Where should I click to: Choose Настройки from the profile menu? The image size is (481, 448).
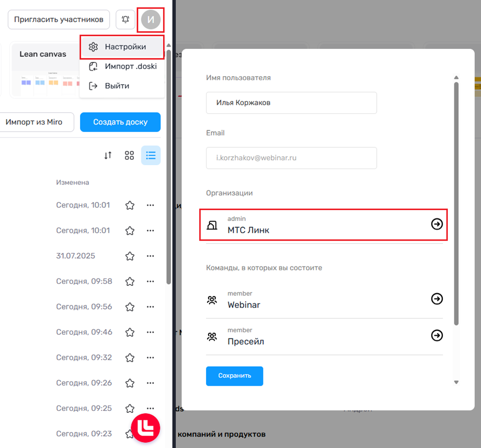122,47
